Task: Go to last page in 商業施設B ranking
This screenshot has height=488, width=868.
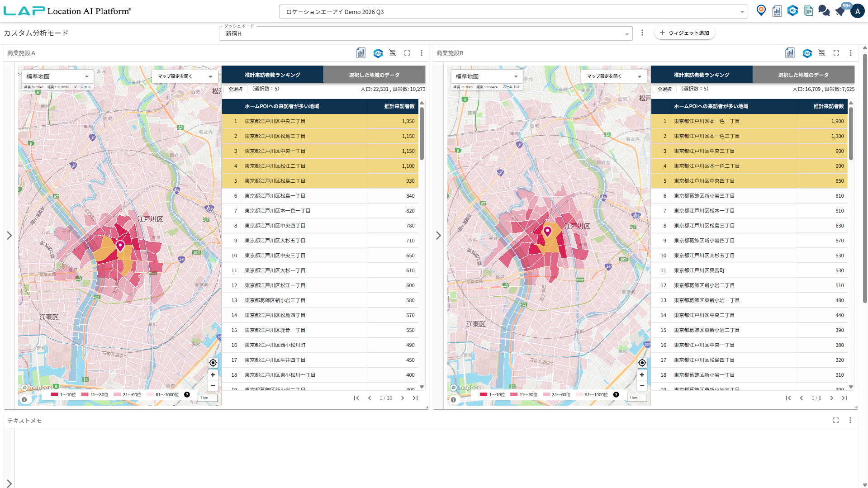Action: [x=844, y=398]
